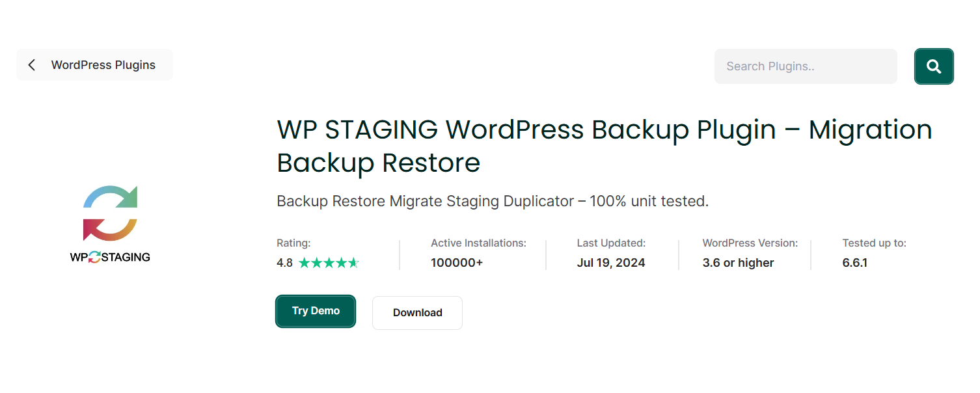Click the 'Last Updated:' label
This screenshot has width=980, height=393.
(611, 243)
